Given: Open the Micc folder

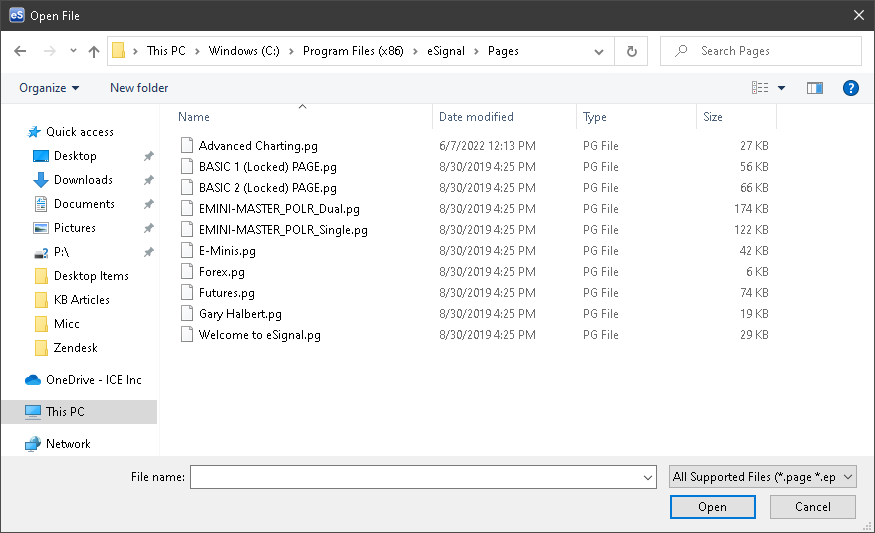Looking at the screenshot, I should point(66,324).
